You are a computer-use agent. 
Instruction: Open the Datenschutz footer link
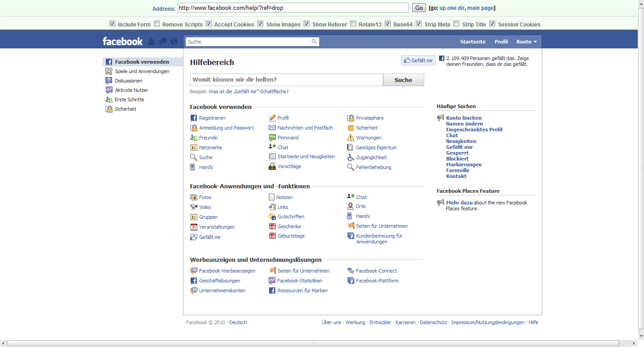433,322
